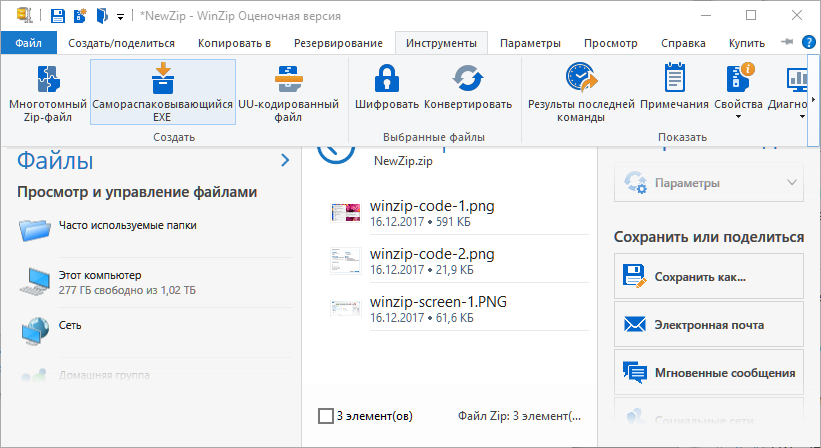Click the Электронная почта button
The height and width of the screenshot is (448, 821).
[708, 324]
